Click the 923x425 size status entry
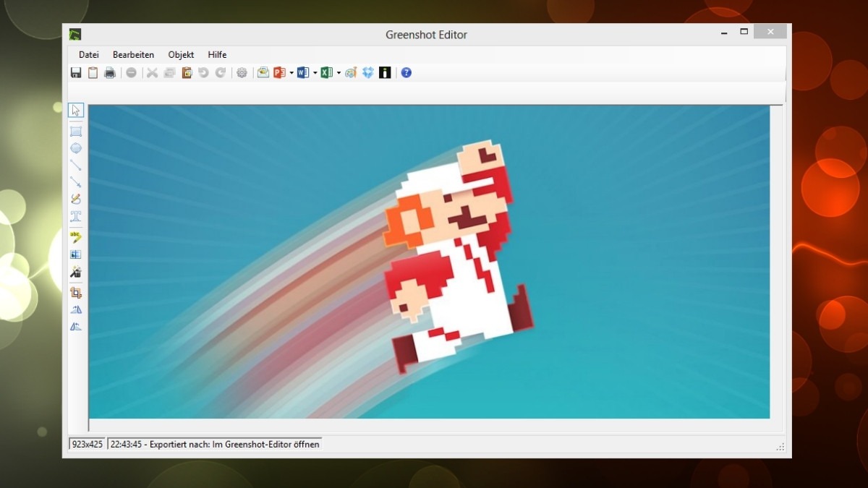Screen dimensions: 868x488 tap(88, 444)
